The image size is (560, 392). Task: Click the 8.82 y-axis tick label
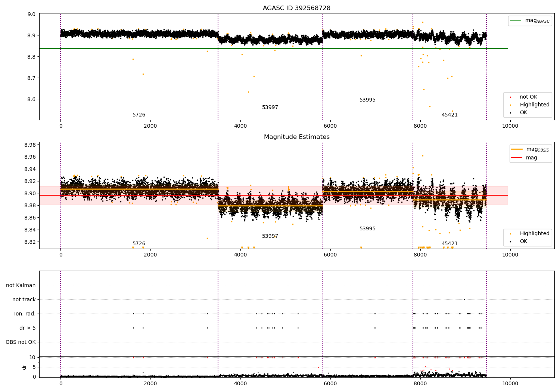pyautogui.click(x=30, y=242)
